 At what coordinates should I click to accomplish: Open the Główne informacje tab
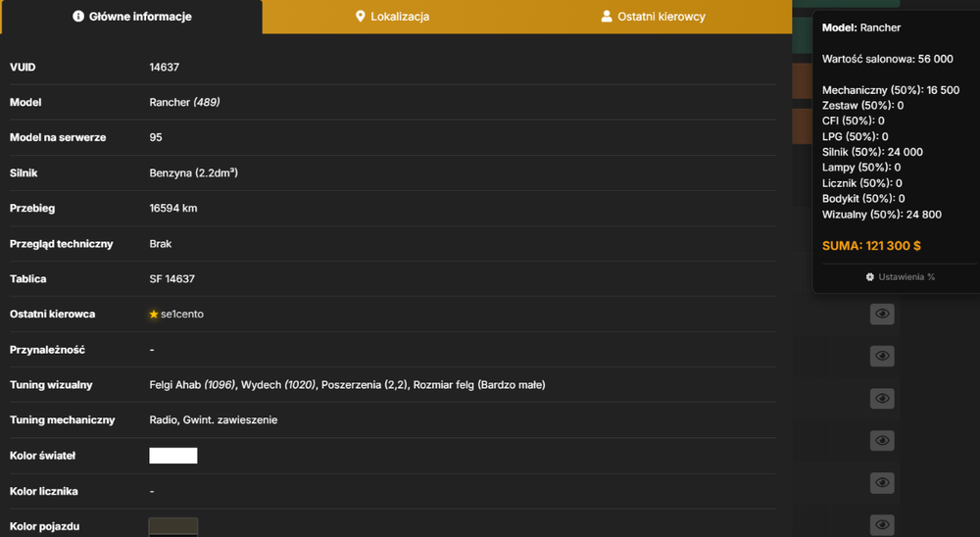pyautogui.click(x=132, y=17)
